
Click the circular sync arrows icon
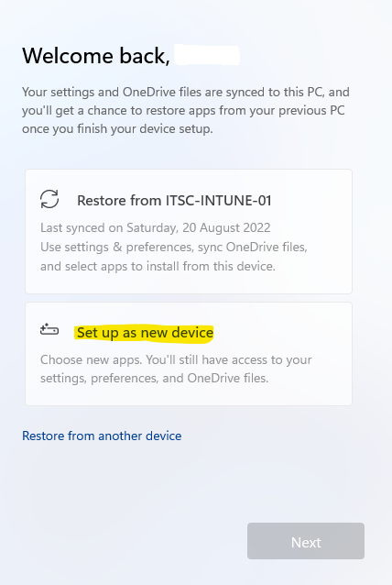pyautogui.click(x=49, y=199)
